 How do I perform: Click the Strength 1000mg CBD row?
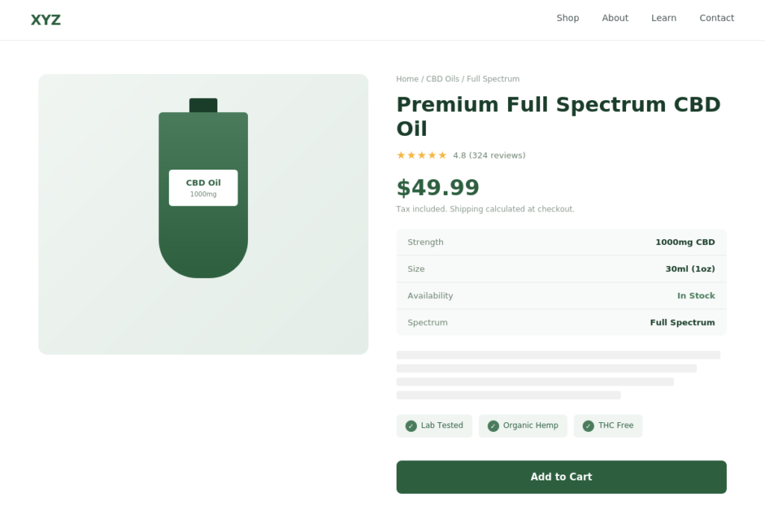561,242
